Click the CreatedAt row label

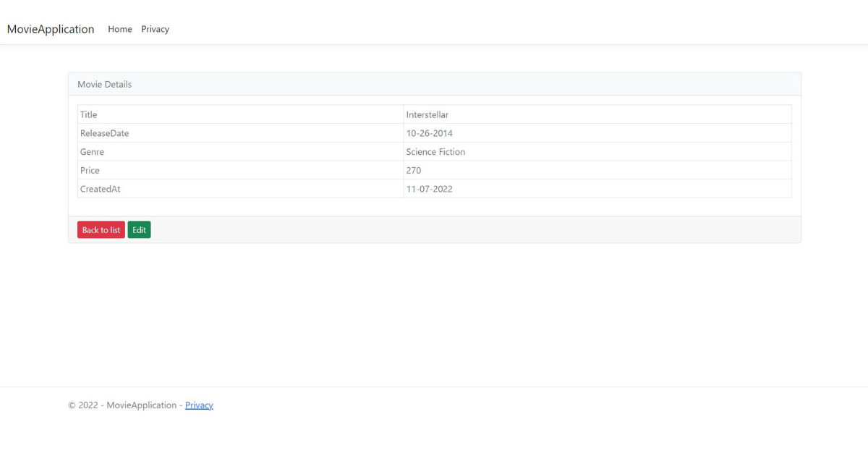(x=100, y=189)
